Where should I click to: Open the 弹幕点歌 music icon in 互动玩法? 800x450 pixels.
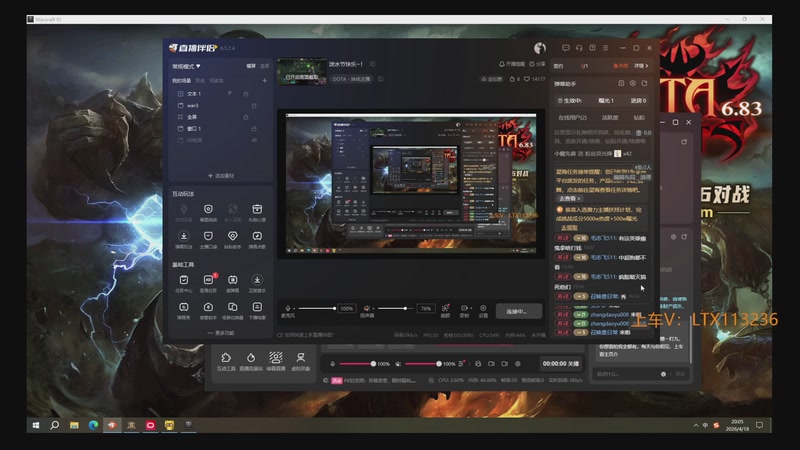click(257, 236)
